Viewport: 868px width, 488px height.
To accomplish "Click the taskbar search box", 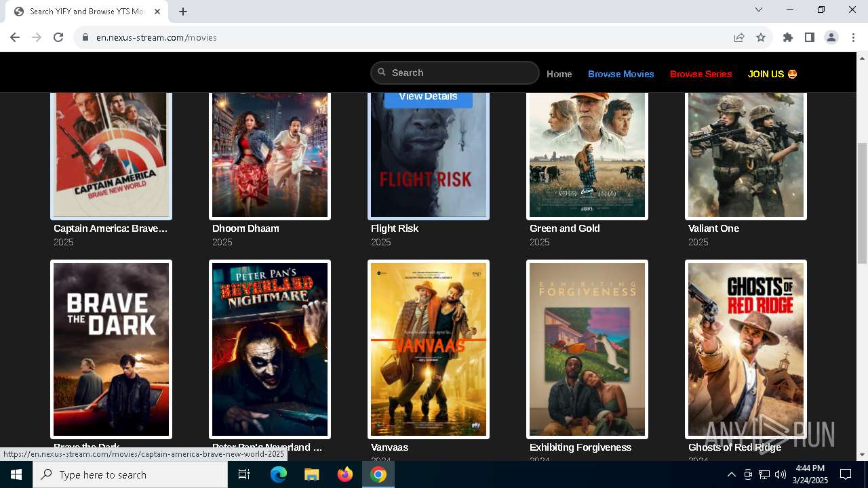I will pyautogui.click(x=130, y=474).
